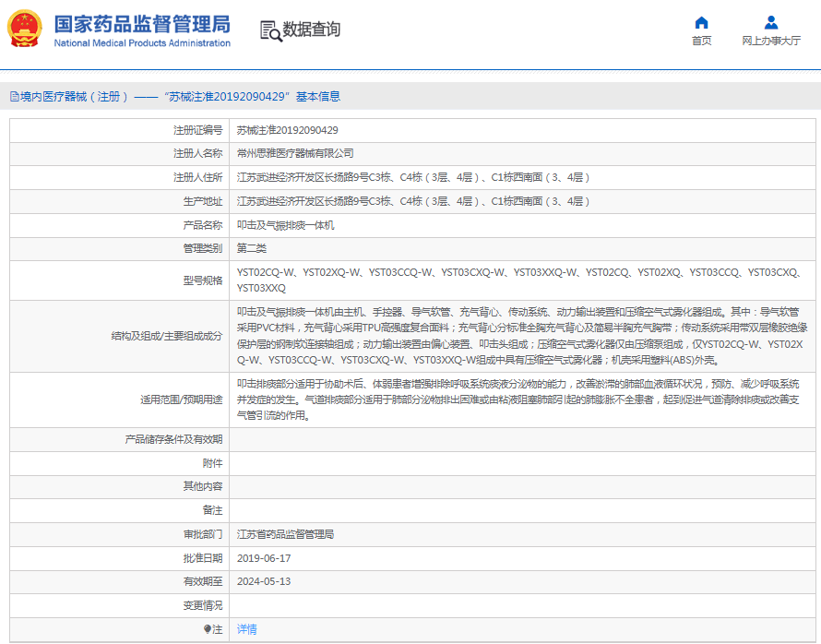Click the national emblem logo
The width and height of the screenshot is (821, 644).
(x=25, y=29)
